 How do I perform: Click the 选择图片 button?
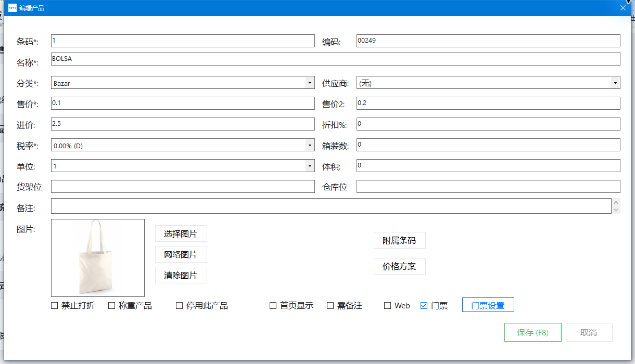[x=181, y=234]
